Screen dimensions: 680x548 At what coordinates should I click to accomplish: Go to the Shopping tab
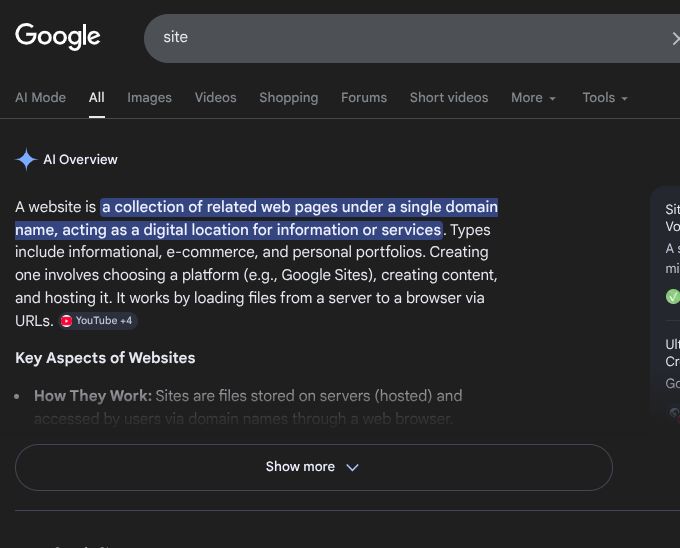(288, 98)
